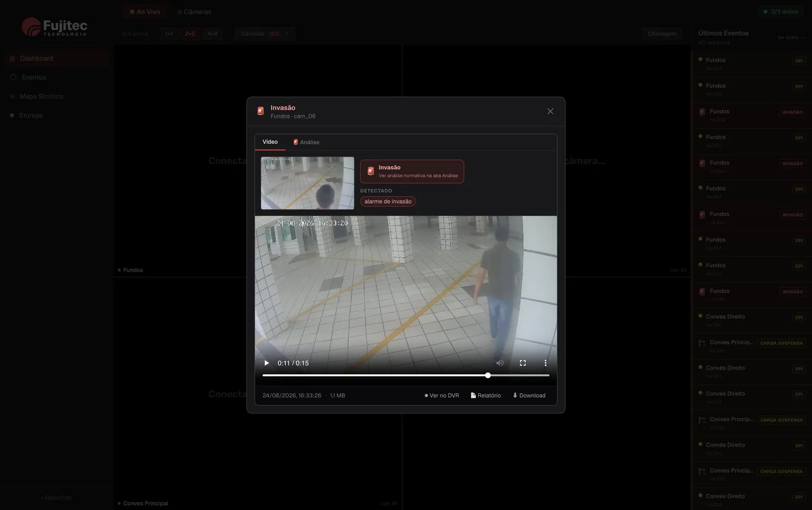Select the 1x1 grid layout
The width and height of the screenshot is (812, 510).
pos(169,34)
